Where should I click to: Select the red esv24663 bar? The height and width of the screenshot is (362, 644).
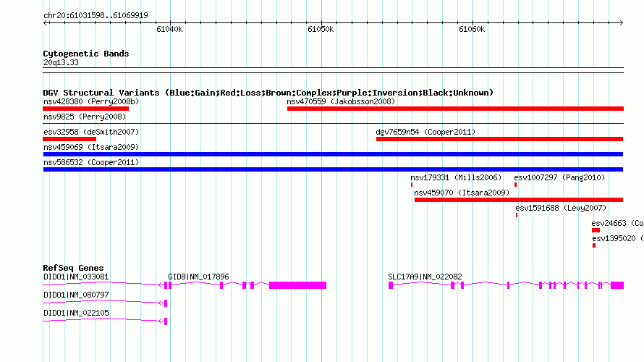tap(596, 230)
